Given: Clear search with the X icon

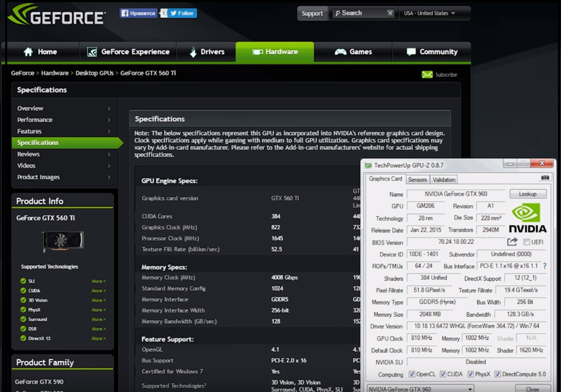Looking at the screenshot, I should point(390,13).
